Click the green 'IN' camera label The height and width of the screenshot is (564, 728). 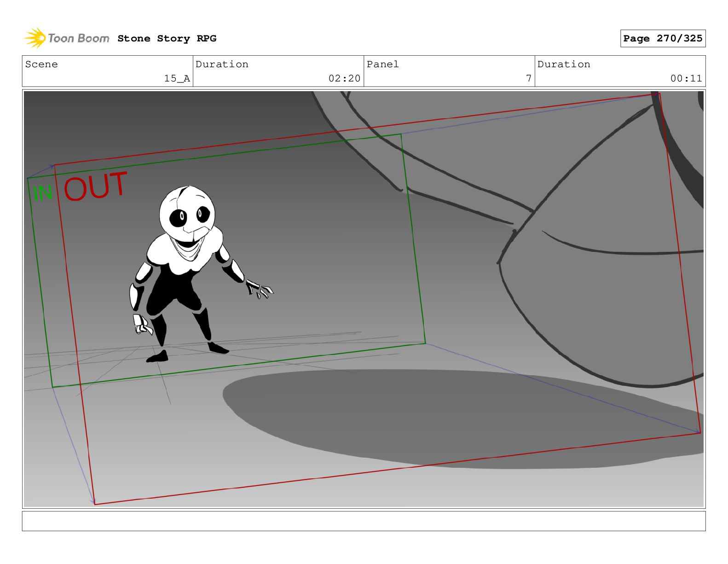pos(43,193)
